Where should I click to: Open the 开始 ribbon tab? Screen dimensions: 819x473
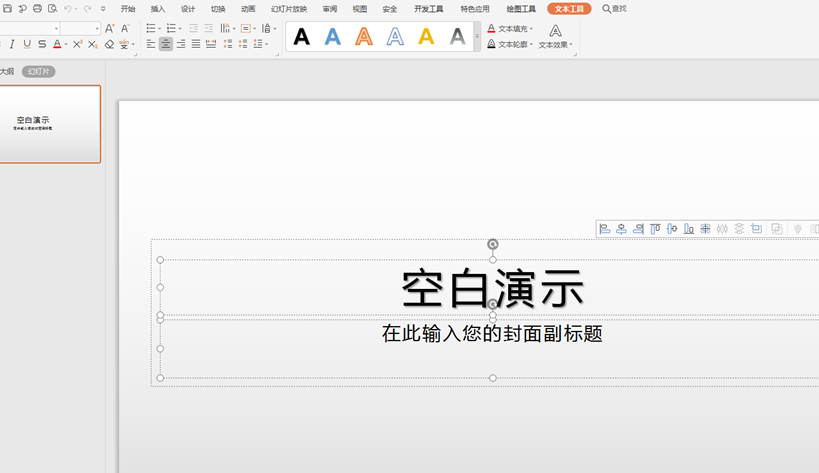click(x=128, y=9)
